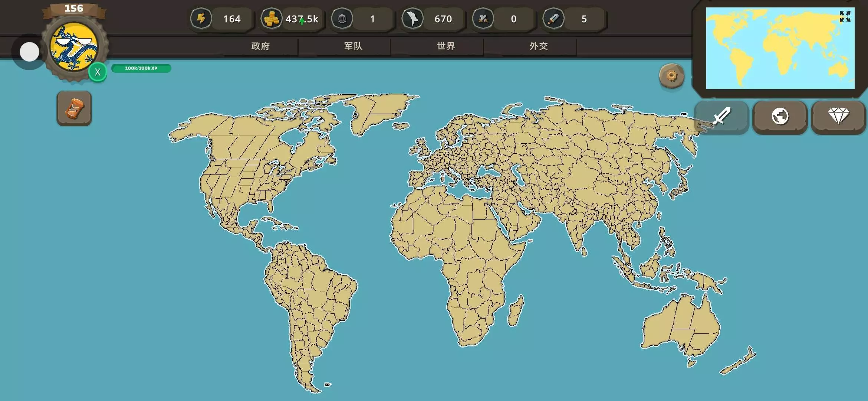The height and width of the screenshot is (401, 868).
Task: Open the 军队 army tab
Action: click(353, 46)
